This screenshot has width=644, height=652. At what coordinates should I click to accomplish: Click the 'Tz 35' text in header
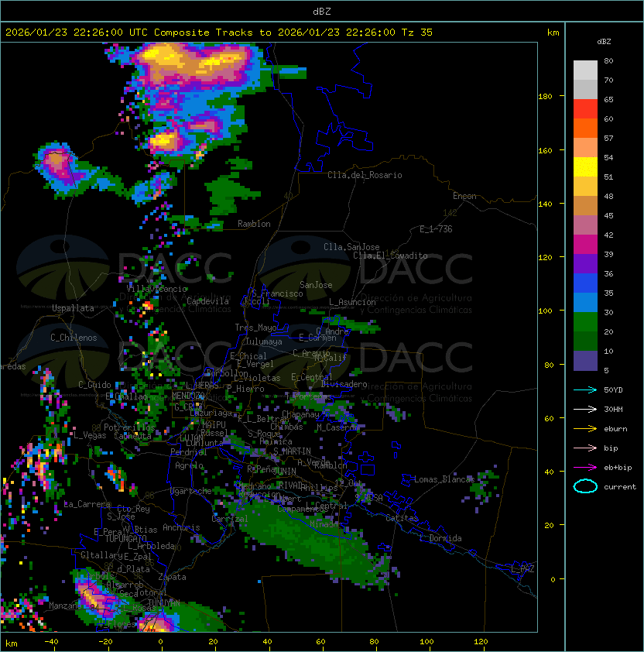[417, 33]
